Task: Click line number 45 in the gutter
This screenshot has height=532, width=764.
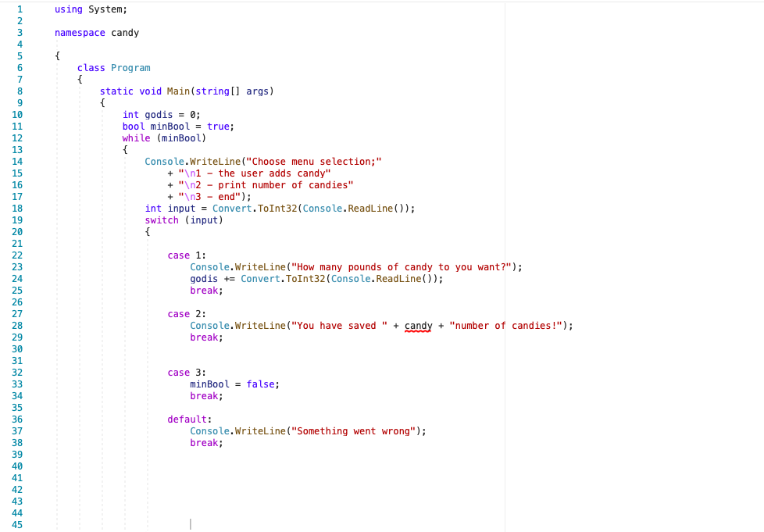Action: pyautogui.click(x=17, y=524)
